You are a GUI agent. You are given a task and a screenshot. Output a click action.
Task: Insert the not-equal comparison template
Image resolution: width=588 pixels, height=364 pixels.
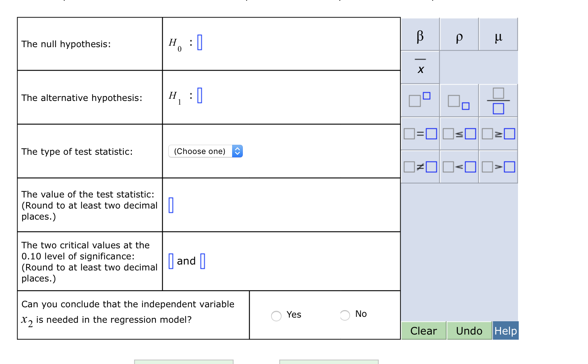tap(420, 167)
